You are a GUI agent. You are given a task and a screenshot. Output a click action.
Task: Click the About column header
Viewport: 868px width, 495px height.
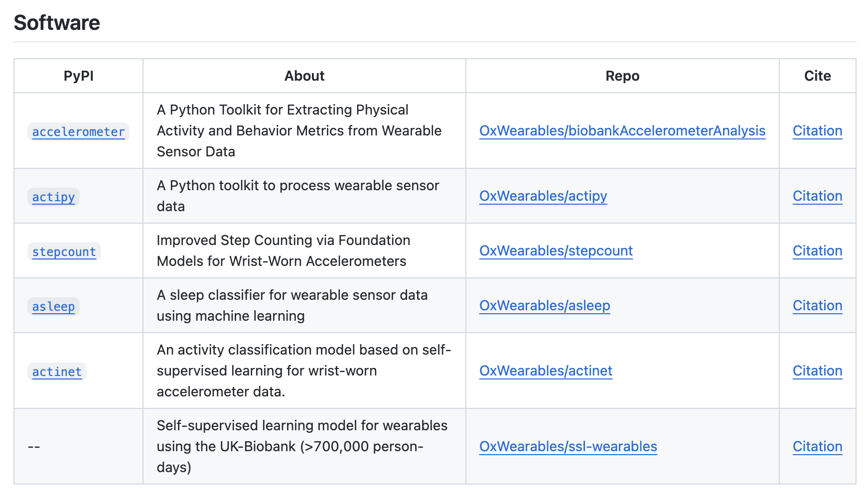point(304,76)
